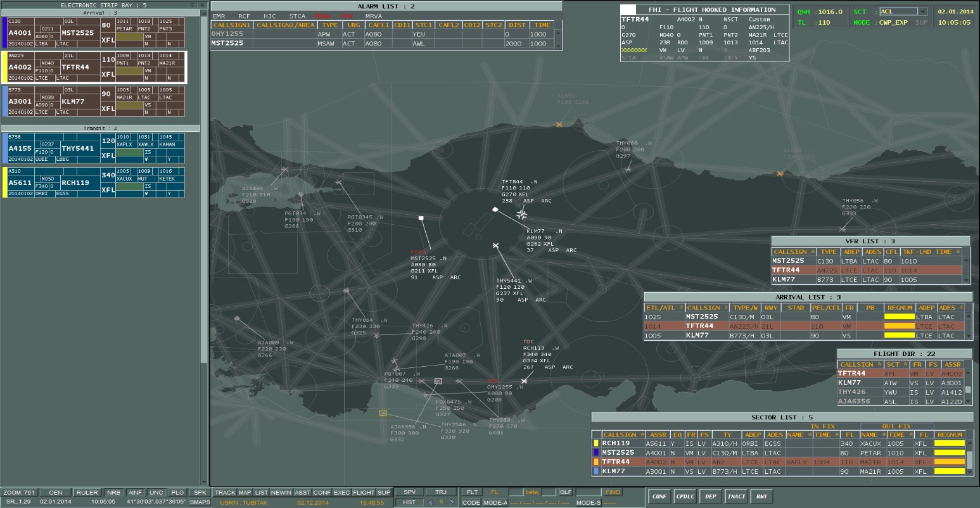Click the QNH value 1016.0

click(x=830, y=11)
